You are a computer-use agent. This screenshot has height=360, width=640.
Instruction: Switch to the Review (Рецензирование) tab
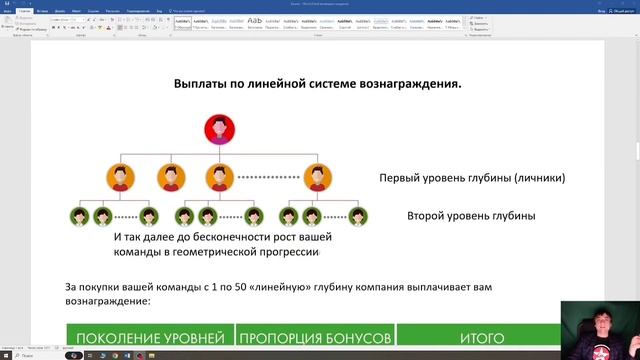pos(138,11)
